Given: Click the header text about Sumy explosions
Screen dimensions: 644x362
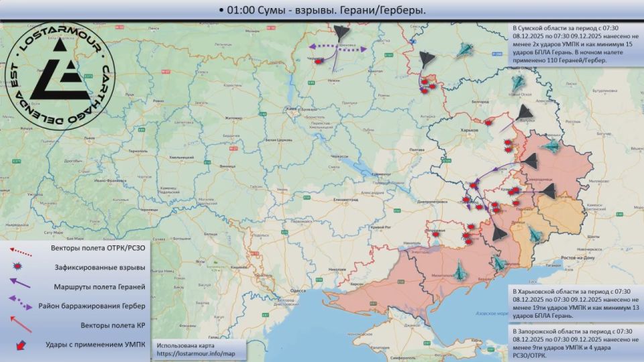Looking at the screenshot, I should tap(322, 10).
